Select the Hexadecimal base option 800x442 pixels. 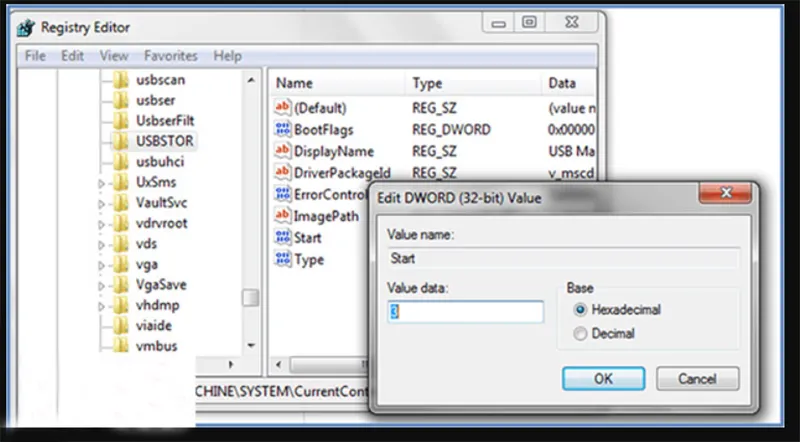(x=580, y=310)
